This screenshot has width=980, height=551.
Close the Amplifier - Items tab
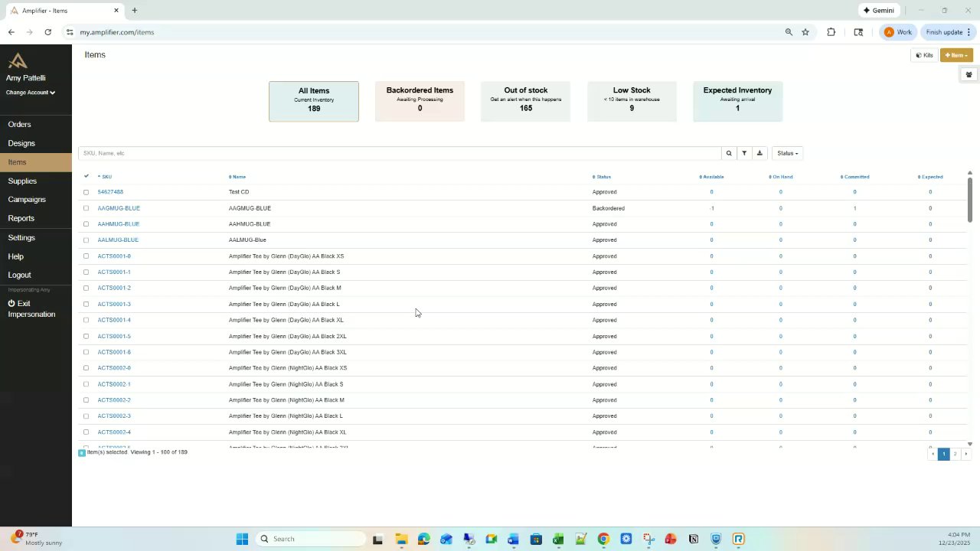coord(116,11)
